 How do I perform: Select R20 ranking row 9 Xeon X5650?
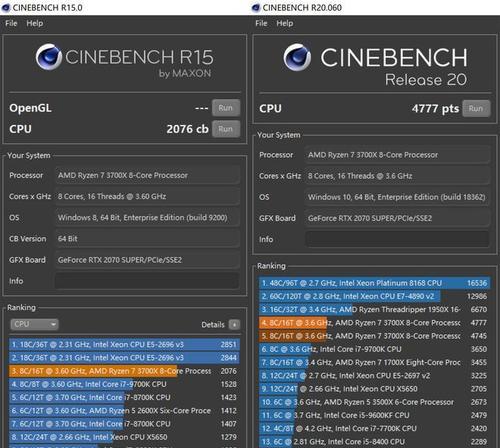[x=375, y=389]
